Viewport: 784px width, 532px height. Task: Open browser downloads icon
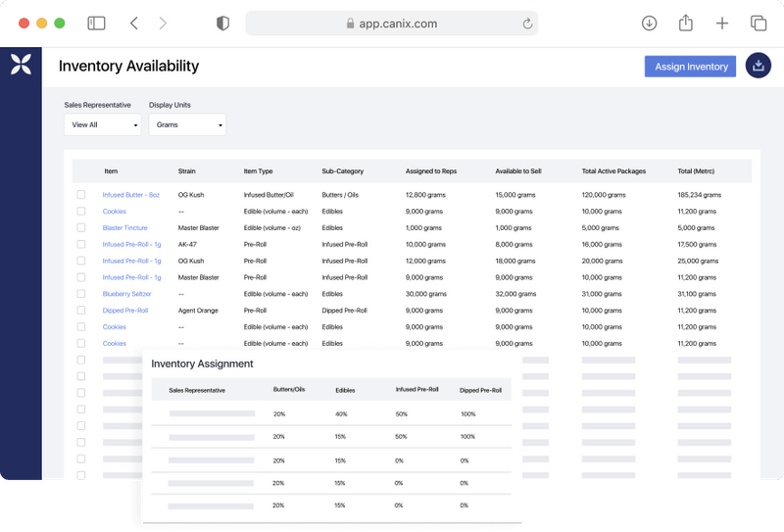point(649,23)
